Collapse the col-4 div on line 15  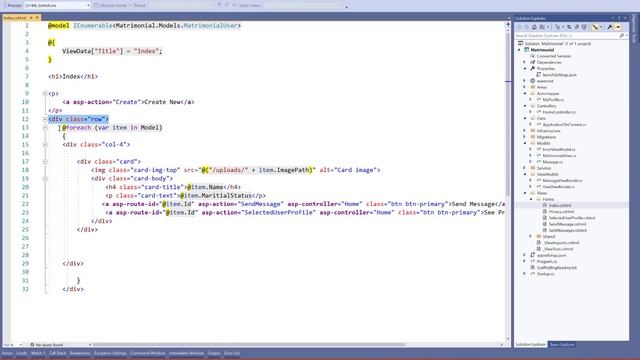coord(45,144)
